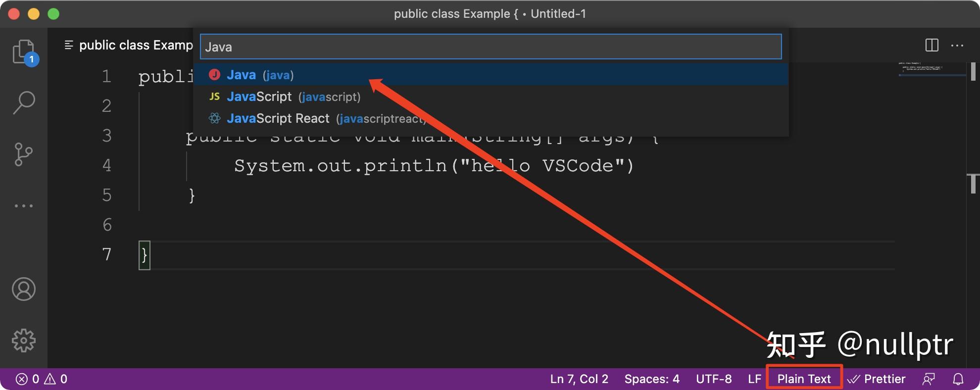Open additional views with the ellipsis icon
This screenshot has height=390, width=980.
24,205
